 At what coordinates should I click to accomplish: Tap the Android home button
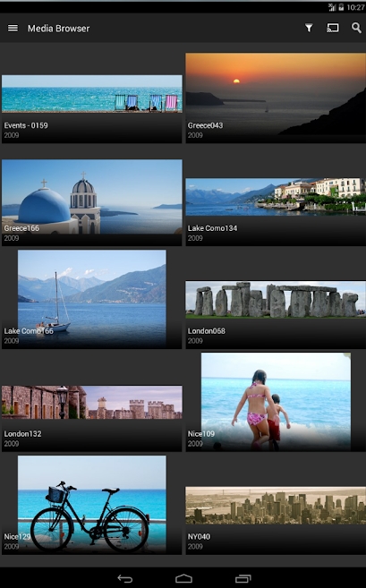pyautogui.click(x=183, y=578)
